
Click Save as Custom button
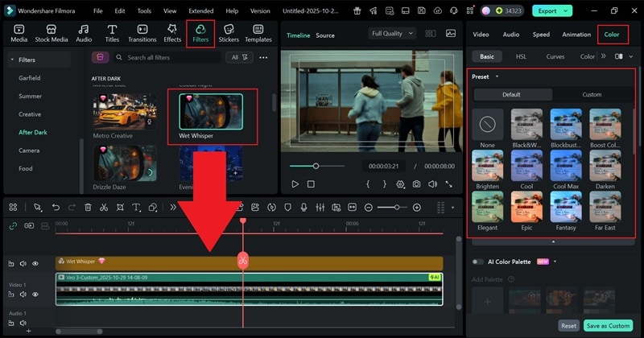(608, 326)
